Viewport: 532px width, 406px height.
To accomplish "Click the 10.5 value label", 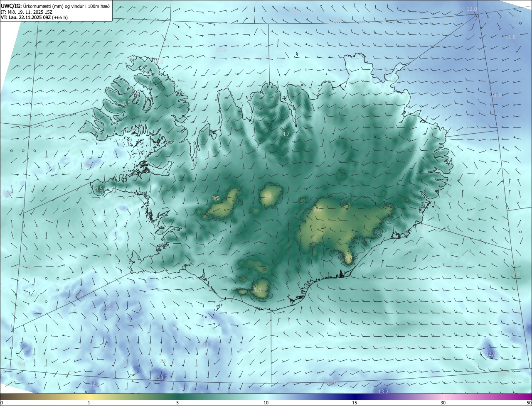I will [221, 49].
